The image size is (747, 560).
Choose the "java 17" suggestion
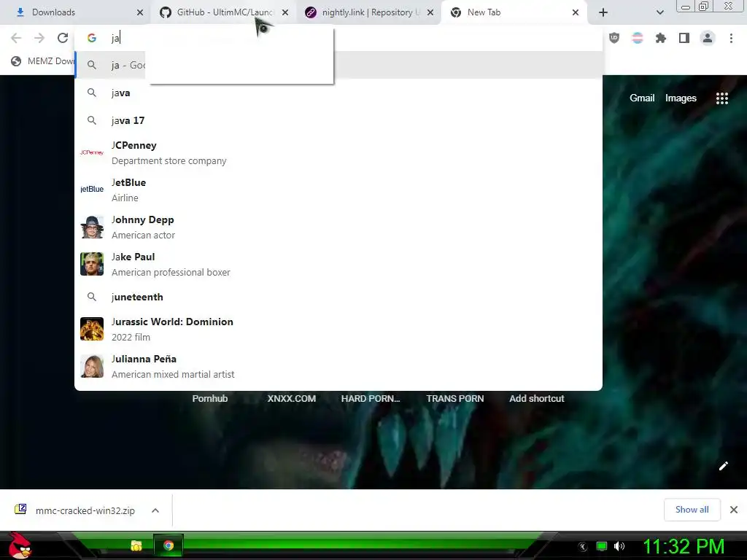(338, 120)
